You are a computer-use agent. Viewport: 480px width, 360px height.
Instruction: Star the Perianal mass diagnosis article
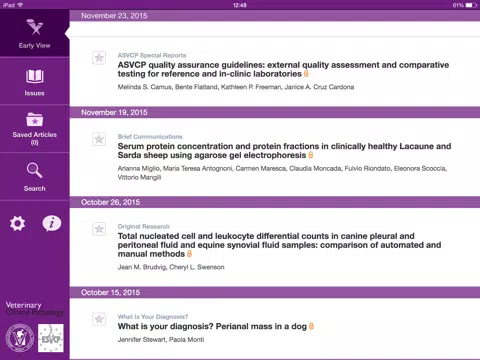coord(99,319)
